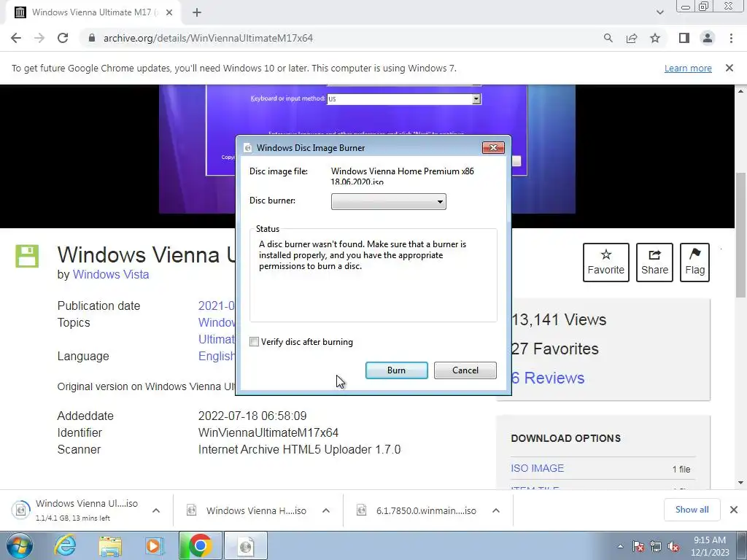747x560 pixels.
Task: Select Disc Image Burner taskbar button
Action: (246, 545)
